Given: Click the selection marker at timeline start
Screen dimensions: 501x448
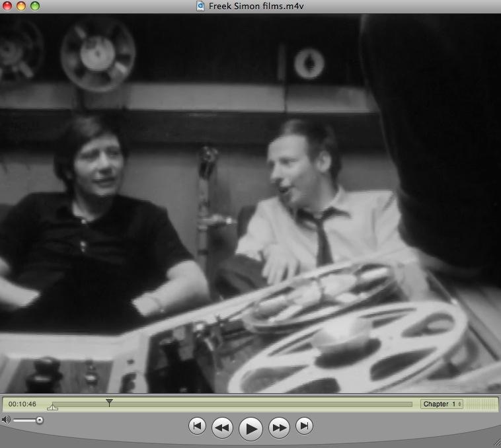Looking at the screenshot, I should coord(53,407).
